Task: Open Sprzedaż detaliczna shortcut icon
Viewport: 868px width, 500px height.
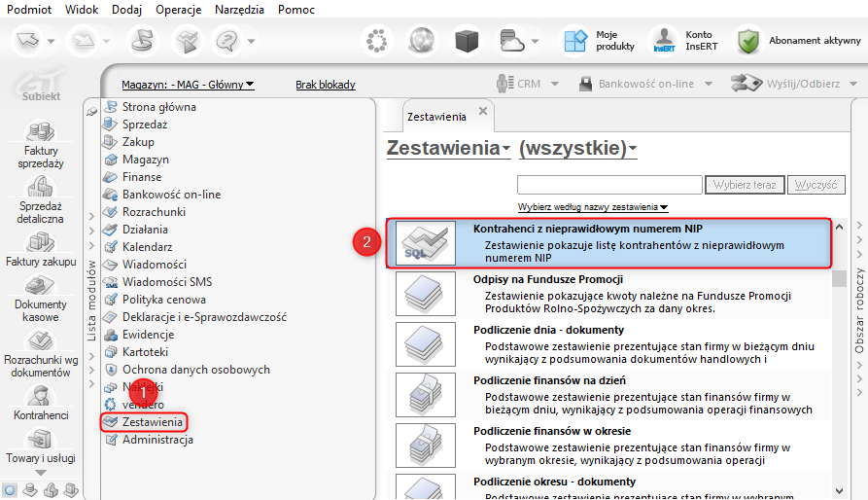Action: 41,186
